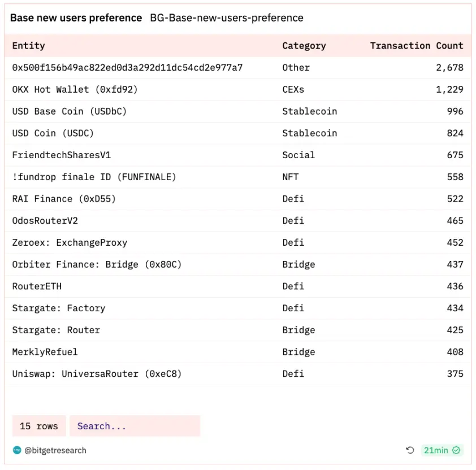This screenshot has height=470, width=476.
Task: Click the green 21min status badge
Action: click(x=442, y=450)
